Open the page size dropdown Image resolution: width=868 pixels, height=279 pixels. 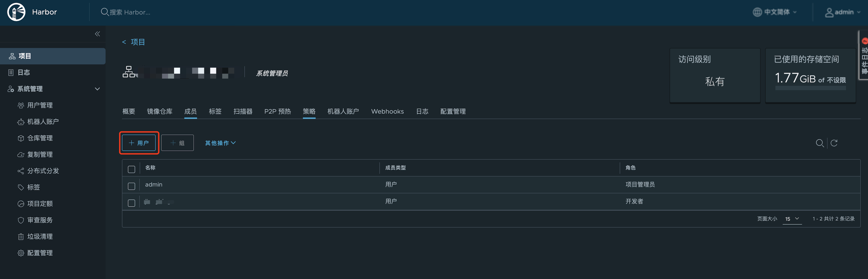coord(792,219)
